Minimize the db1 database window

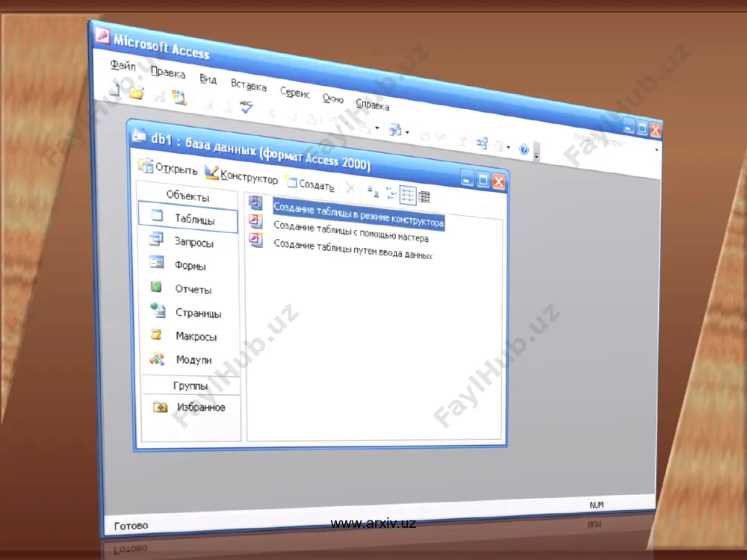tap(467, 178)
